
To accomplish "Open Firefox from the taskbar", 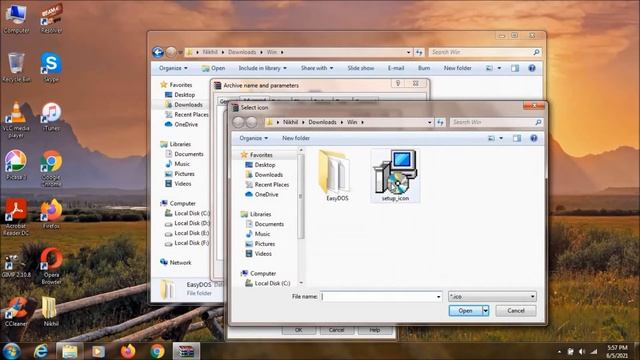I will pyautogui.click(x=128, y=351).
